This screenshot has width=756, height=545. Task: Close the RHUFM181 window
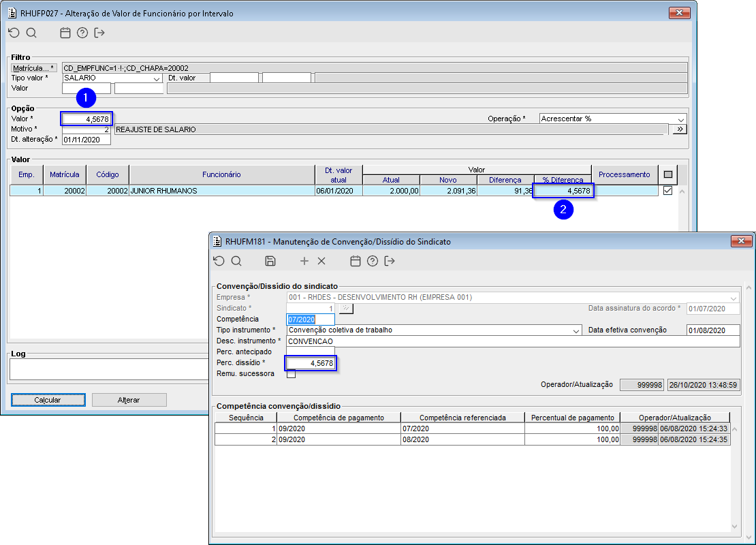coord(742,240)
